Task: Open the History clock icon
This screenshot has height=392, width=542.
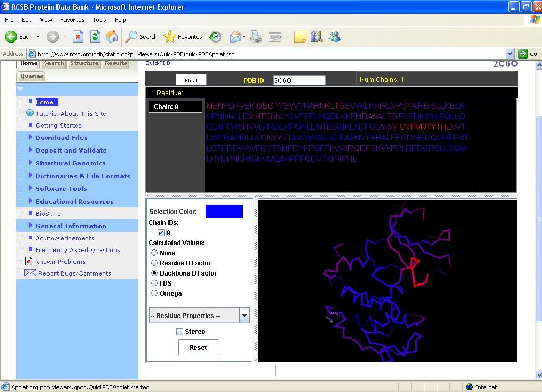Action: coord(215,37)
